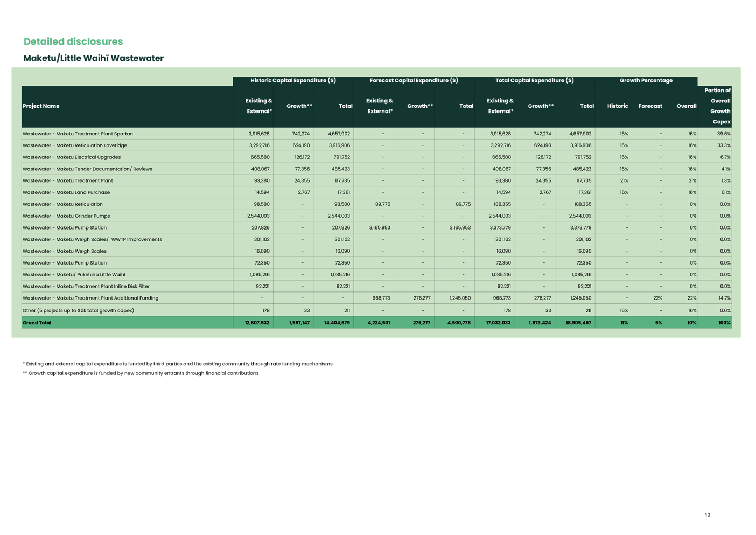The width and height of the screenshot is (756, 535).
Task: Click the "Detailed disclosures" page heading
Action: point(73,42)
